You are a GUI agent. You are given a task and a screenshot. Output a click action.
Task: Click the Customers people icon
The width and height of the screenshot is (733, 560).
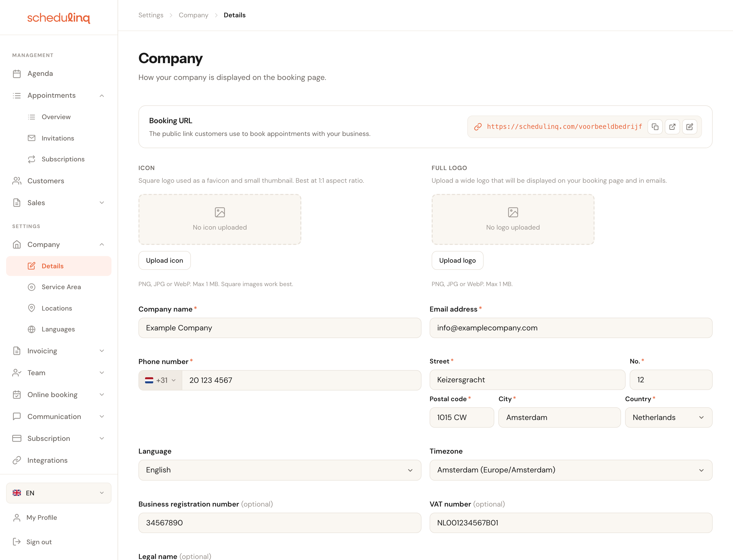17,181
